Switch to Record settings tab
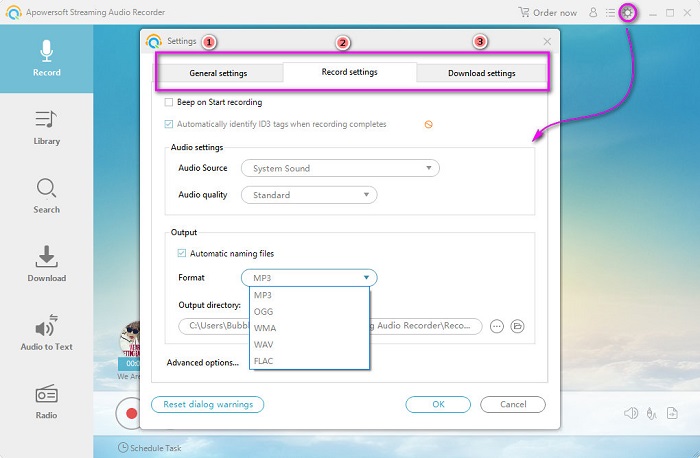The height and width of the screenshot is (458, 700). click(x=350, y=72)
